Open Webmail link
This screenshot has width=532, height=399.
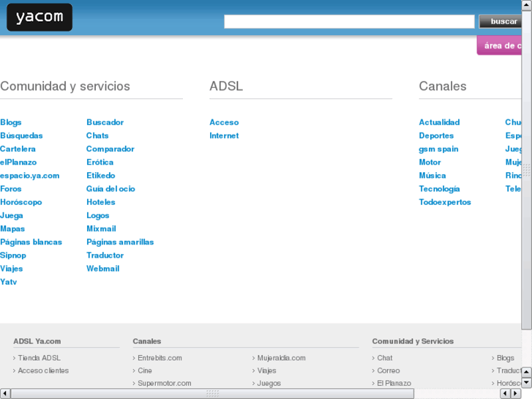pyautogui.click(x=102, y=269)
